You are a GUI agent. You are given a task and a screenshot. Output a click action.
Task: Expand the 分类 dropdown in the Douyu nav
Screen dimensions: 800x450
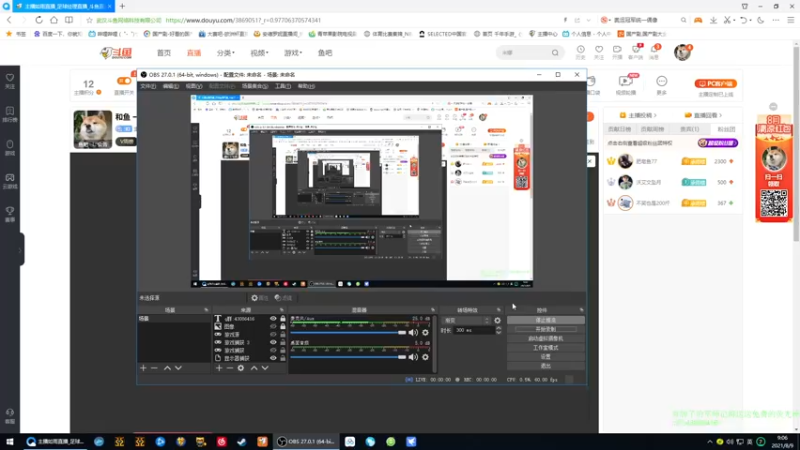click(226, 53)
